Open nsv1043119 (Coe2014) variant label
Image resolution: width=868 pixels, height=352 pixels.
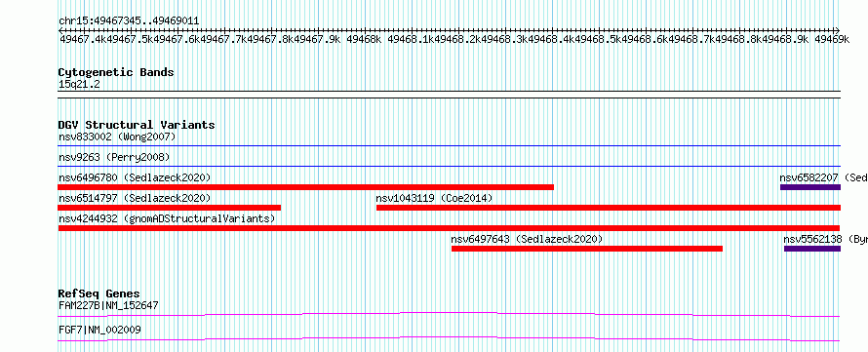(x=434, y=198)
